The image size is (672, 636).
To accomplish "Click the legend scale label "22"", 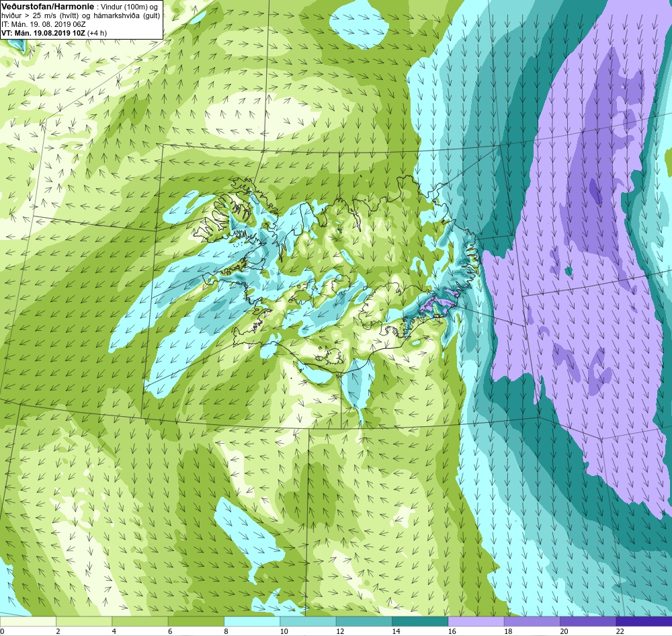I will pos(620,631).
